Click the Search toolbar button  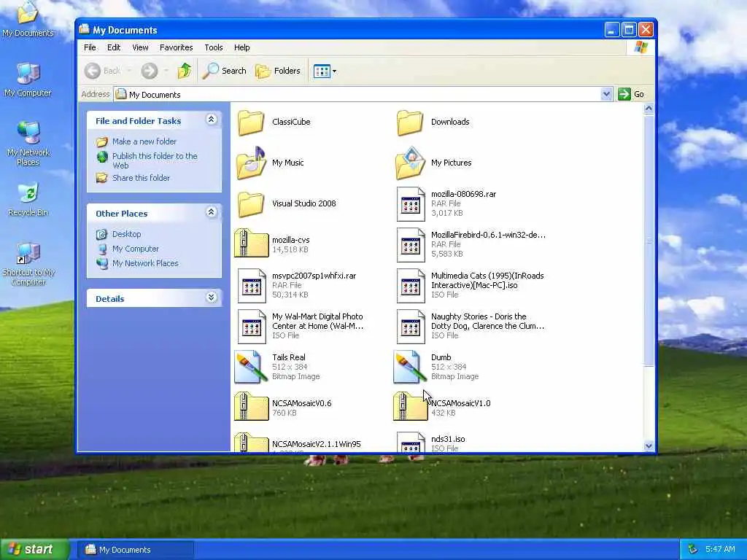coord(225,71)
